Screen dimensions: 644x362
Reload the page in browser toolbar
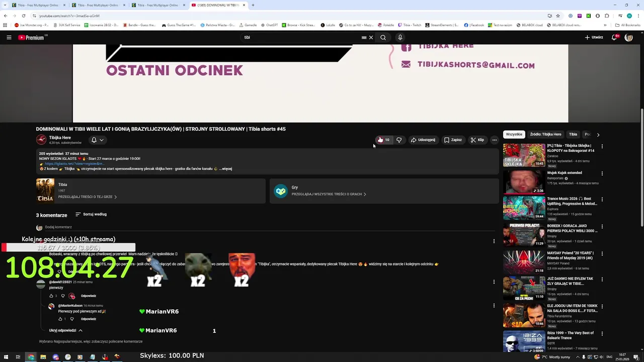click(23, 16)
